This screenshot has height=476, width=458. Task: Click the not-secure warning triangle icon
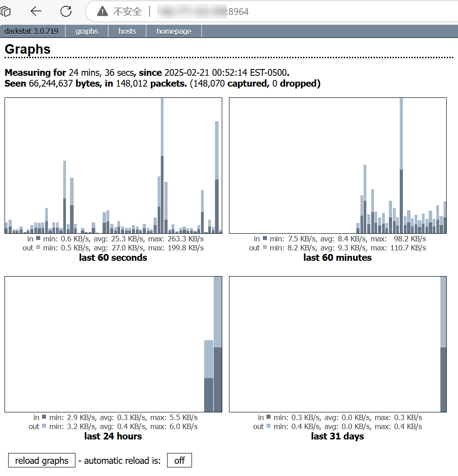click(x=103, y=12)
